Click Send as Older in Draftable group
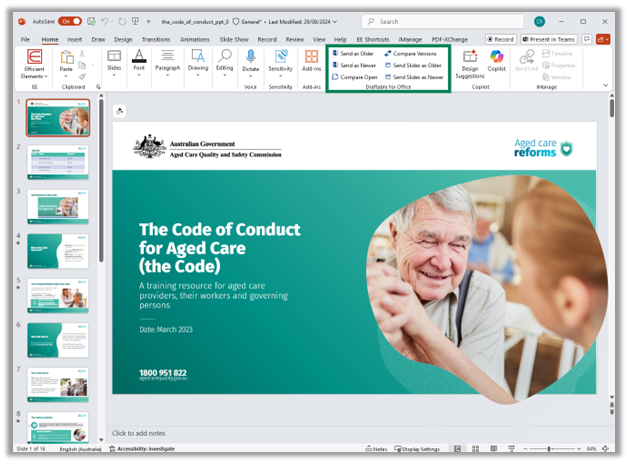 [x=353, y=53]
